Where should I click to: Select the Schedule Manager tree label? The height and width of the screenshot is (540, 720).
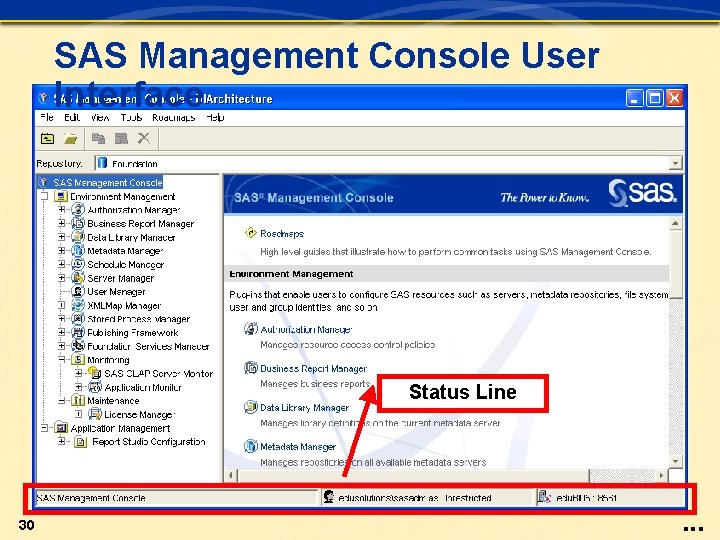click(125, 265)
